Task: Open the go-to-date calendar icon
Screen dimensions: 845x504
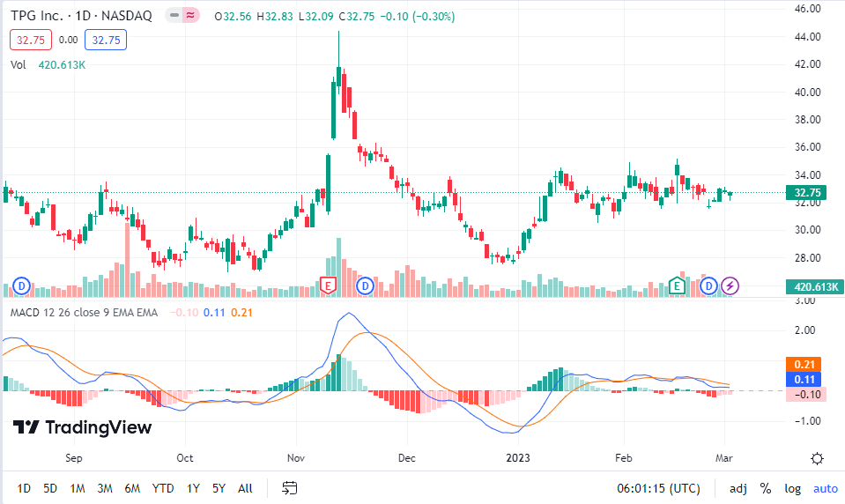Action: coord(289,487)
